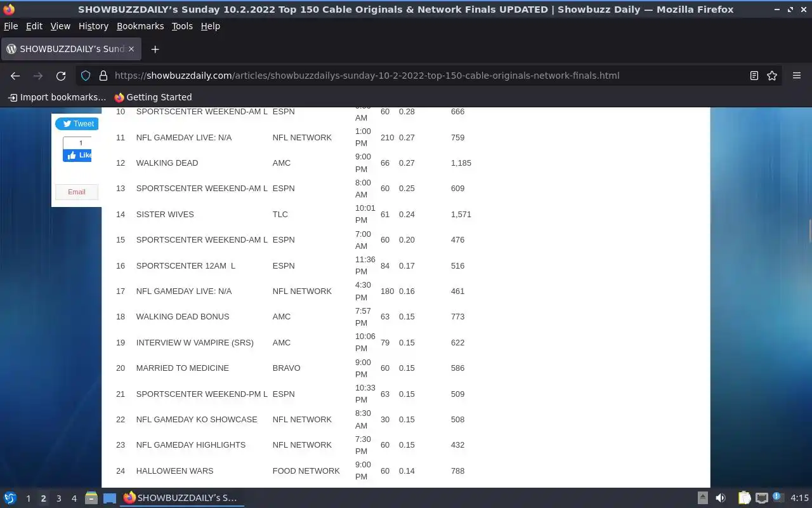Screen dimensions: 812x508
Task: Click duration value 210
Action: tap(387, 138)
